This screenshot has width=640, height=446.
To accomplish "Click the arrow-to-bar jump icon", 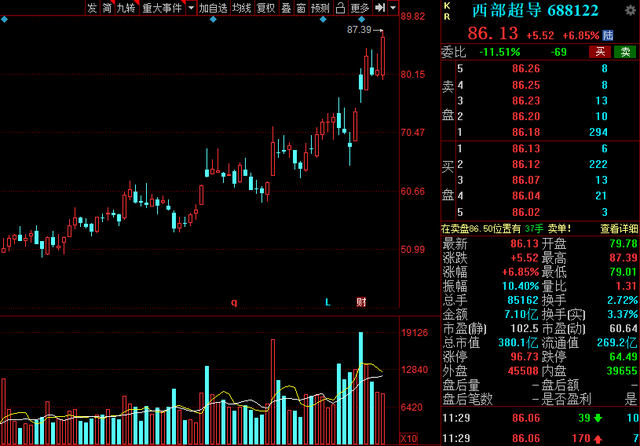I will [x=380, y=8].
